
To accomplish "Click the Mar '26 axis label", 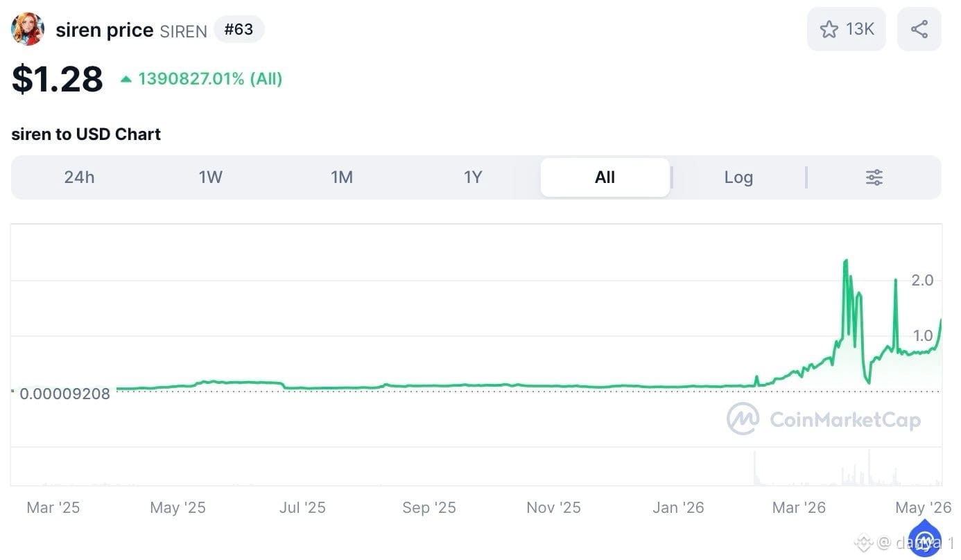I will (x=799, y=507).
